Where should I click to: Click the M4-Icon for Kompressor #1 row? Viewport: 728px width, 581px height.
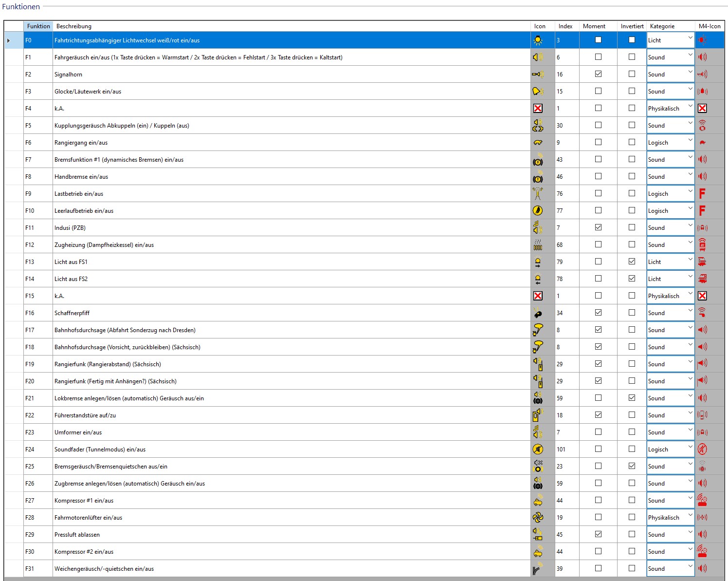[702, 501]
